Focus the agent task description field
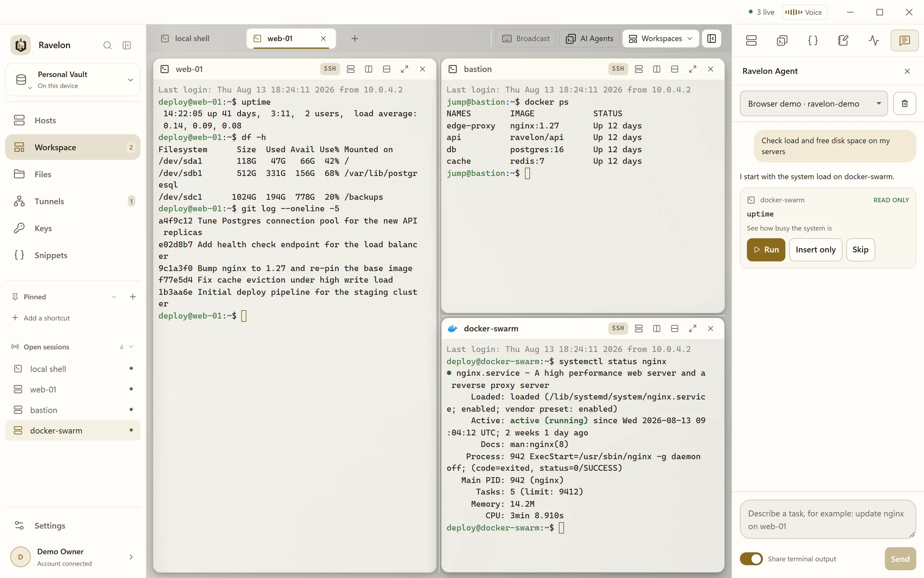Viewport: 924px width, 578px height. click(827, 519)
